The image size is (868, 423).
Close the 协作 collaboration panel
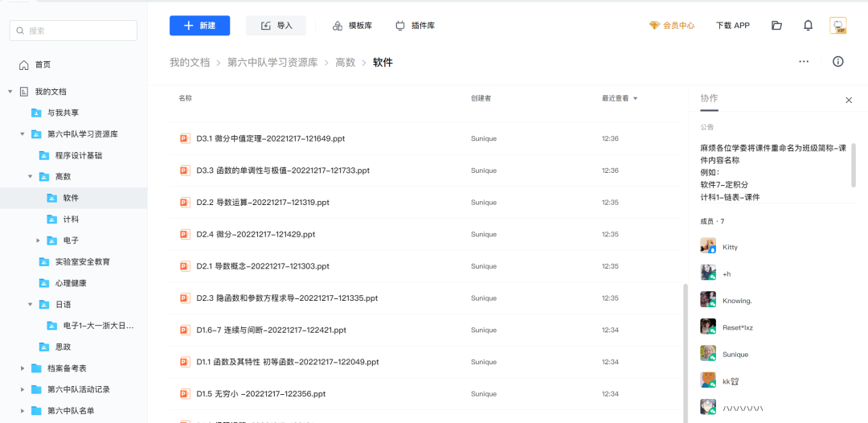(x=849, y=101)
